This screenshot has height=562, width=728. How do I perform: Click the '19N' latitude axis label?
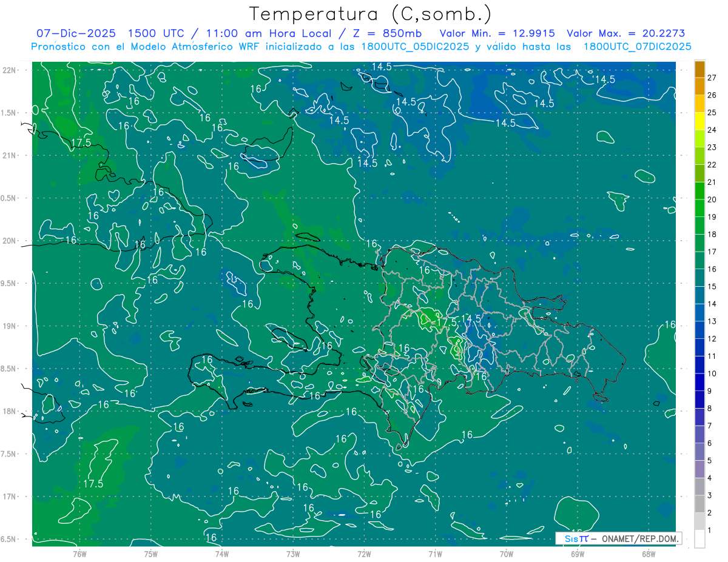[x=9, y=326]
